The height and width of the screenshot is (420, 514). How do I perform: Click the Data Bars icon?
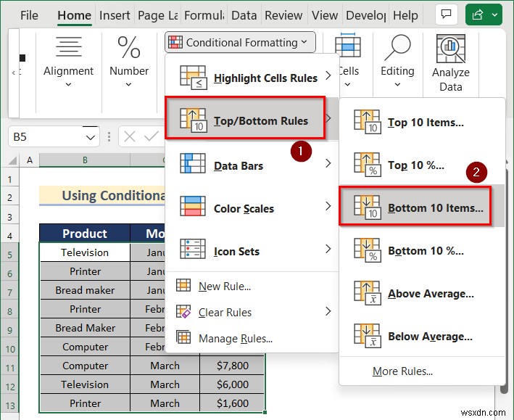pyautogui.click(x=193, y=163)
